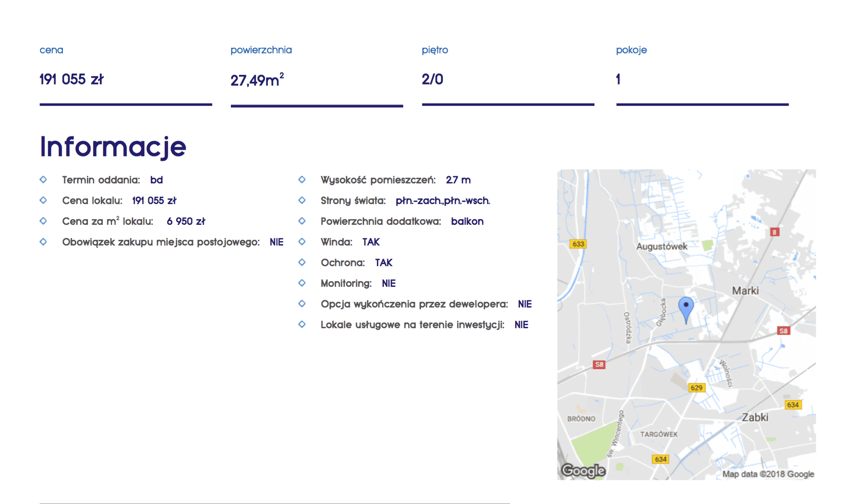Click the Marki label on map
Image resolution: width=864 pixels, height=504 pixels.
(x=745, y=291)
